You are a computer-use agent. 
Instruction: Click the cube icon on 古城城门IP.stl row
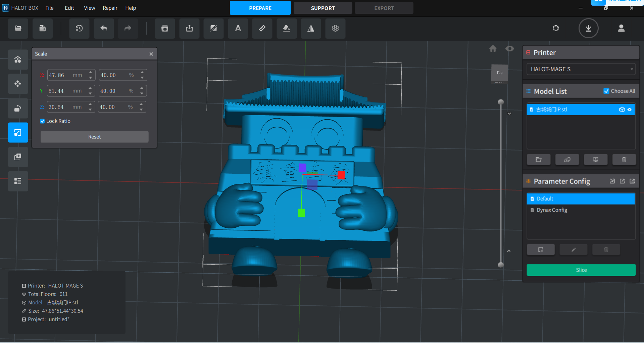622,110
